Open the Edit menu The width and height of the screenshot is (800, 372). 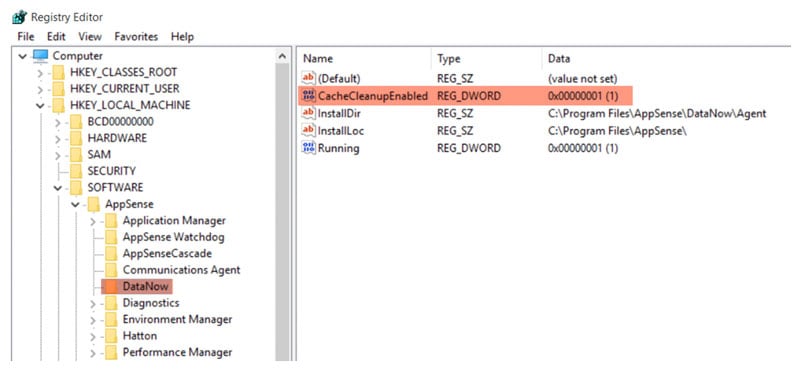pyautogui.click(x=56, y=37)
